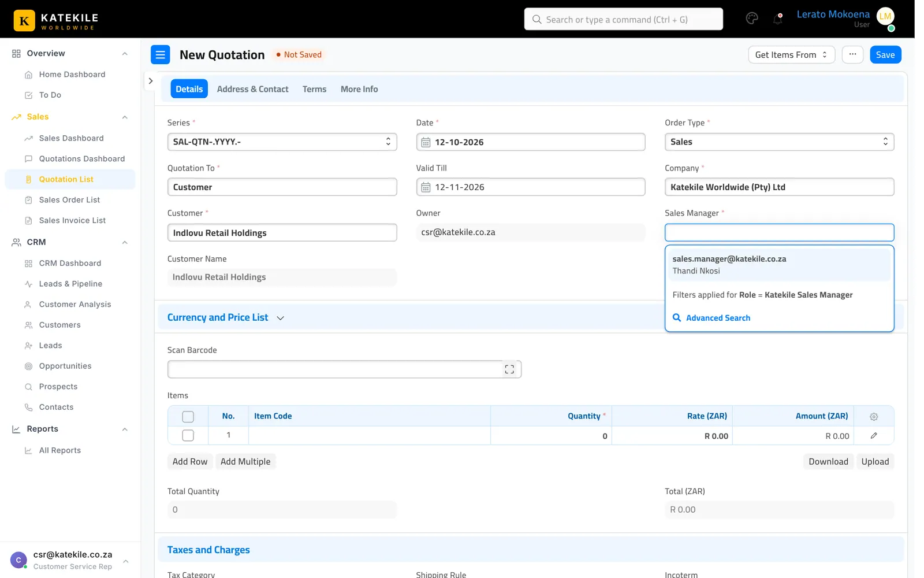Focus the top search bar
Viewport: 924px width, 578px height.
(623, 19)
